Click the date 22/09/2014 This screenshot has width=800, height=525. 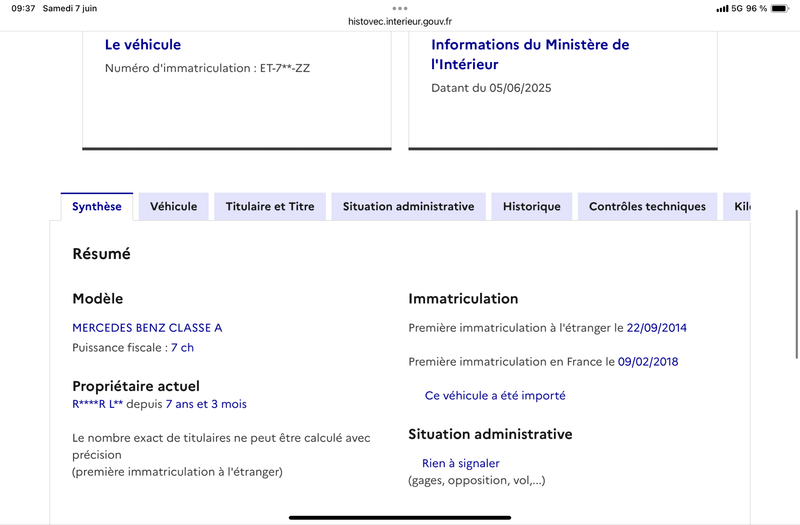[x=657, y=328]
